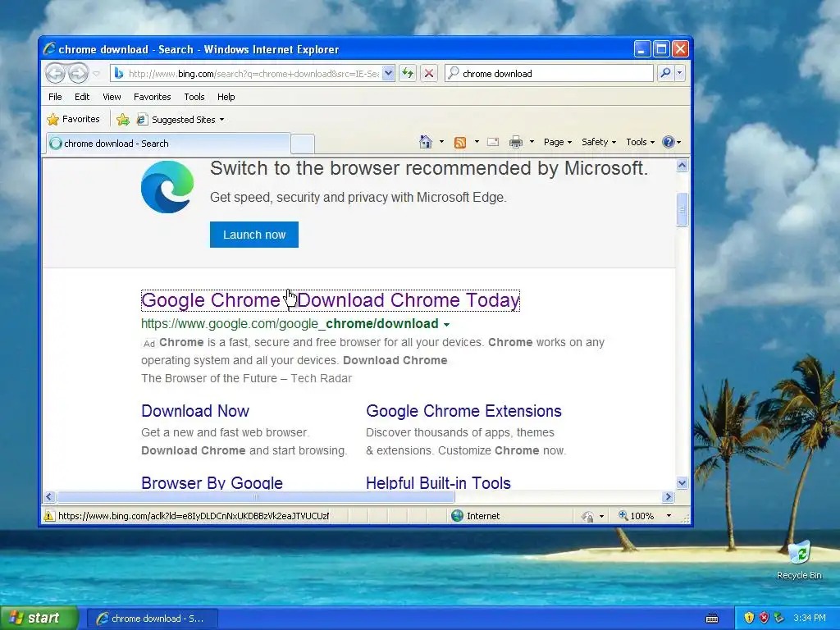Click the Back navigation arrow button
840x630 pixels.
point(55,73)
